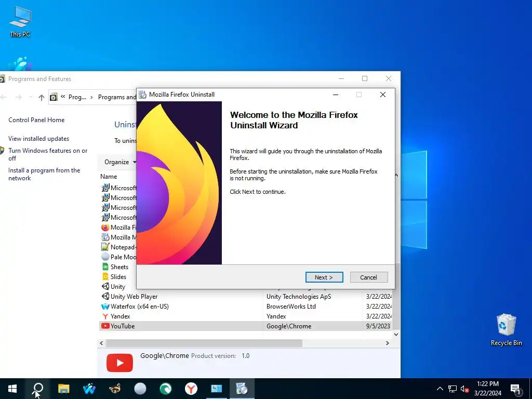532x399 pixels.
Task: Click the raccoon icon in taskbar
Action: pos(115,389)
